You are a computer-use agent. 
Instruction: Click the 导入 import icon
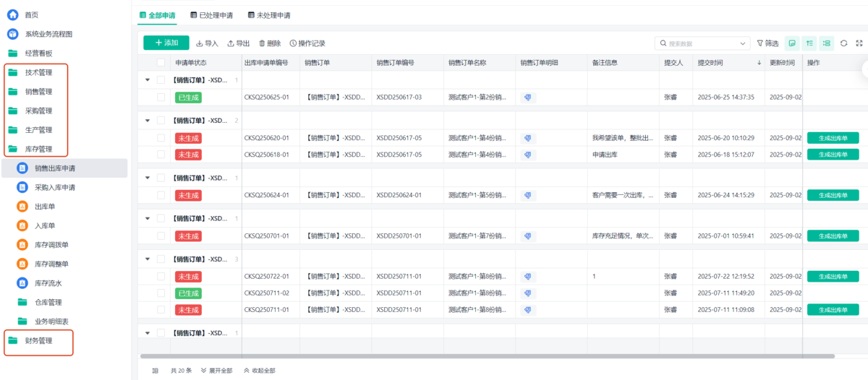click(200, 43)
